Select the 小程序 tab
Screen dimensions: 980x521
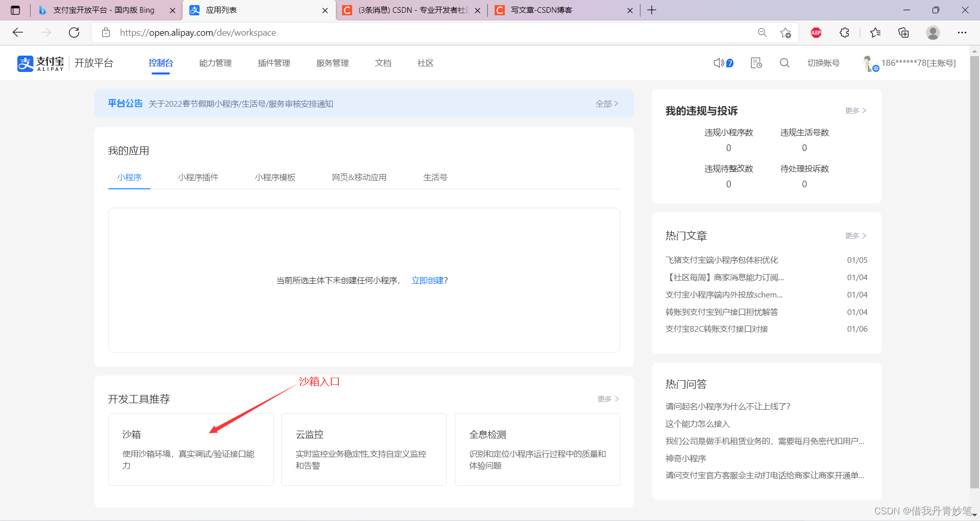pyautogui.click(x=129, y=177)
